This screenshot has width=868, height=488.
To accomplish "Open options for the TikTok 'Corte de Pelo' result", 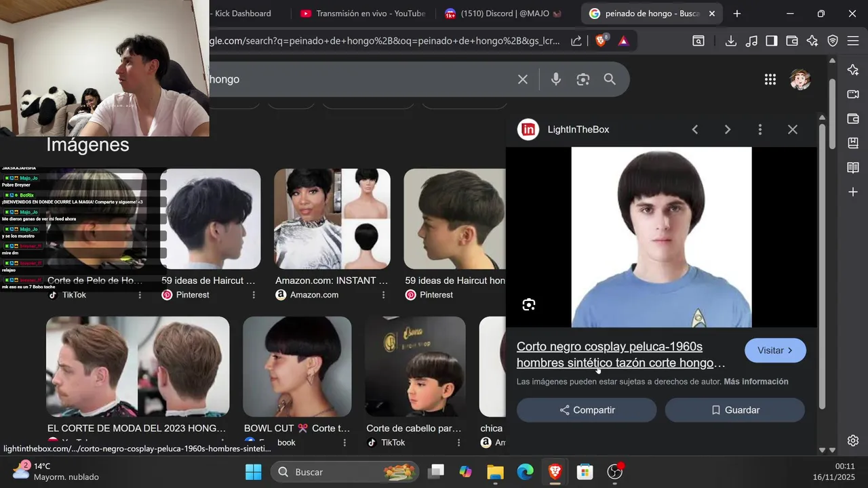I will pos(140,295).
